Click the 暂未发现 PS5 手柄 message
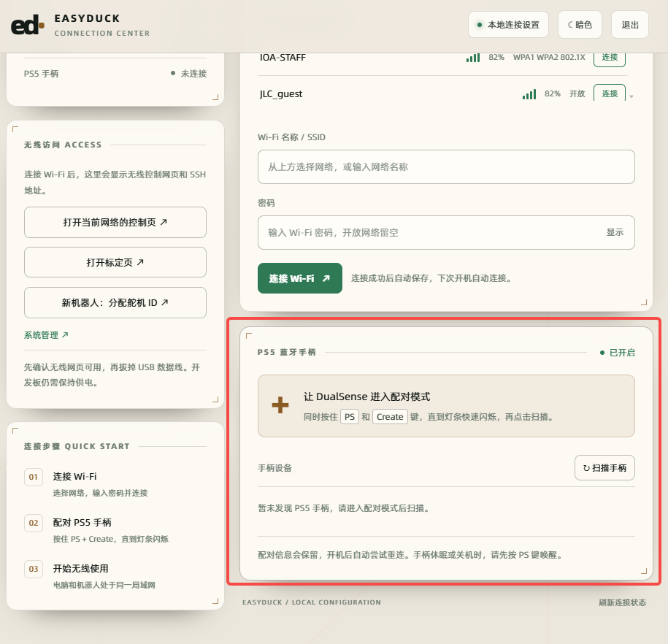The image size is (668, 644). tap(343, 508)
